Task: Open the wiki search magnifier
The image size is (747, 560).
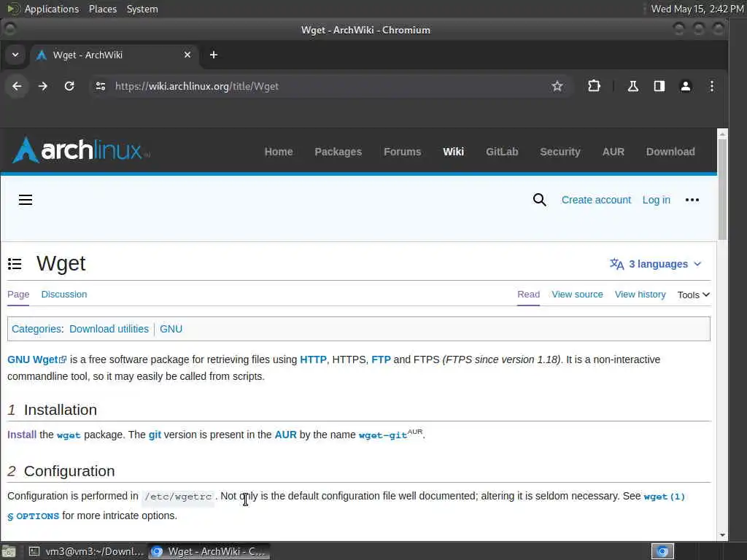Action: coord(539,200)
